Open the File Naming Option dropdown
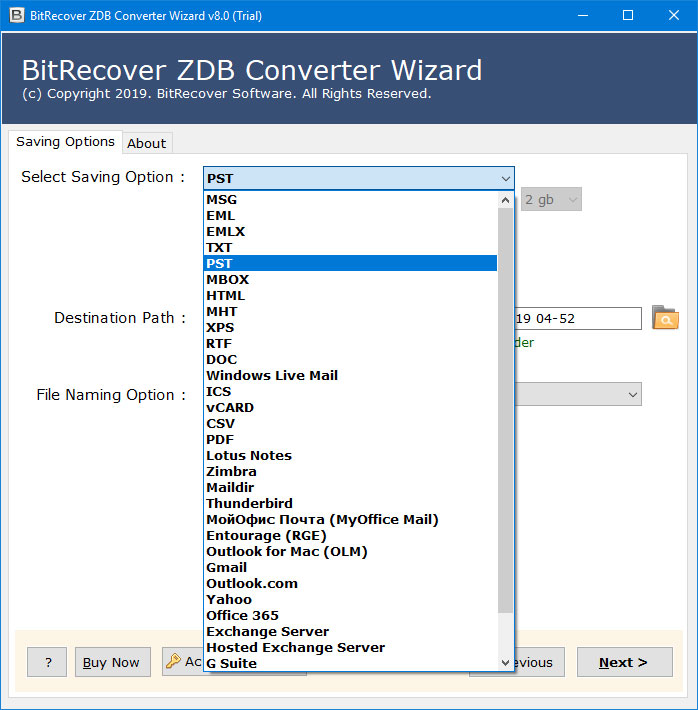 tap(578, 394)
